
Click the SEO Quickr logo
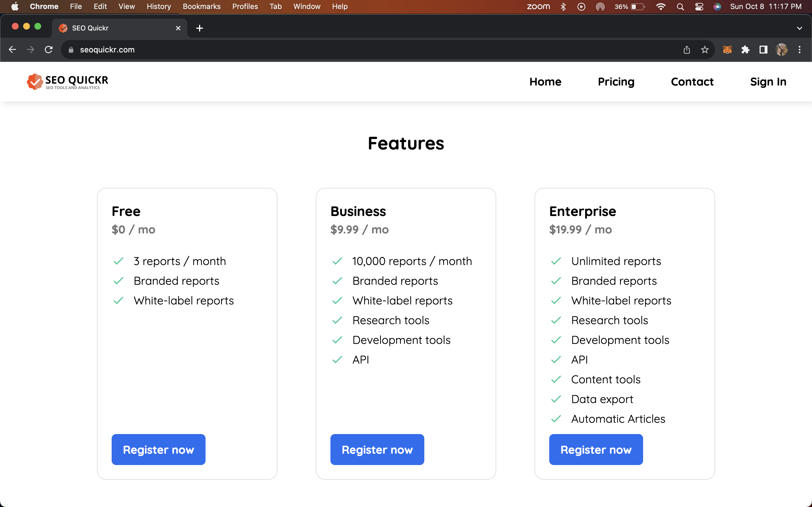point(67,81)
